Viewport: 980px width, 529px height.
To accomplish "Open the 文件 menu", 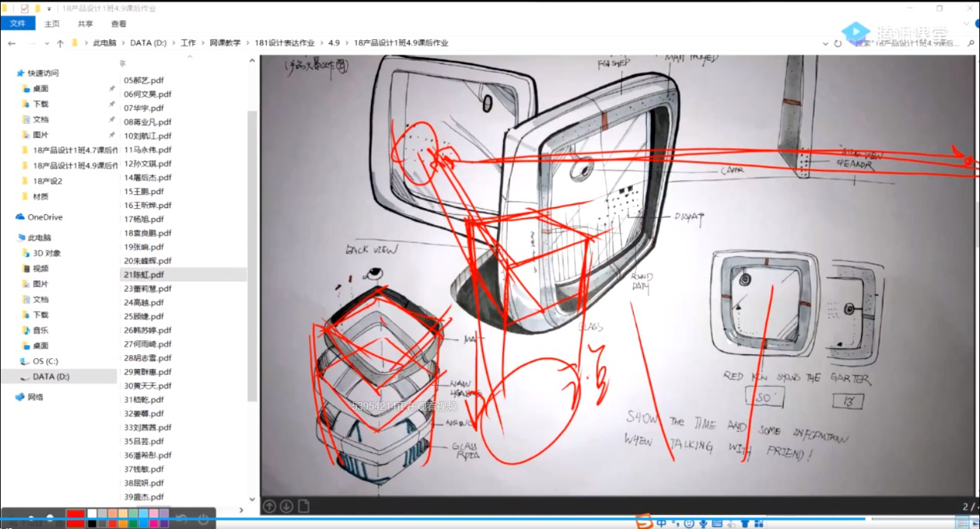I will click(x=18, y=24).
